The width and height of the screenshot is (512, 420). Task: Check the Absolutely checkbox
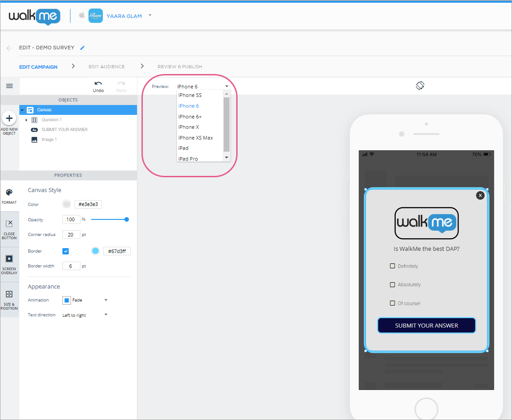[393, 284]
